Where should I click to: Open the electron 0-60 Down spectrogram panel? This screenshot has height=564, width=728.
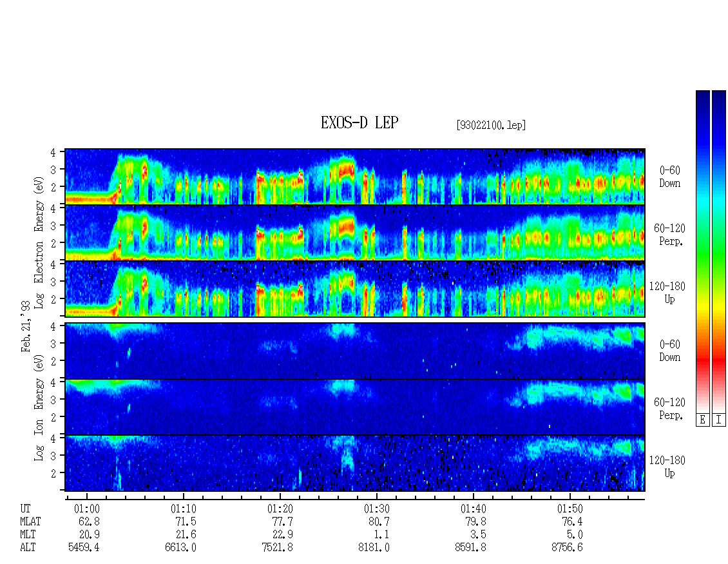pyautogui.click(x=355, y=177)
